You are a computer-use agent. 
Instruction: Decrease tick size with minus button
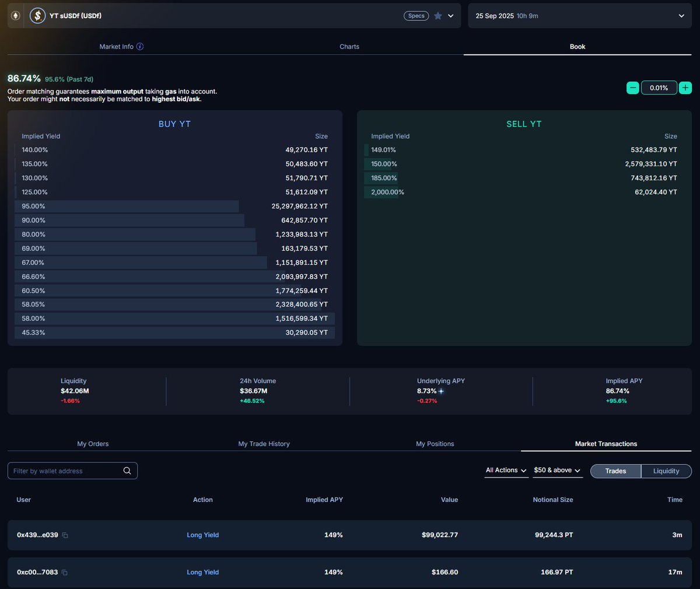633,88
